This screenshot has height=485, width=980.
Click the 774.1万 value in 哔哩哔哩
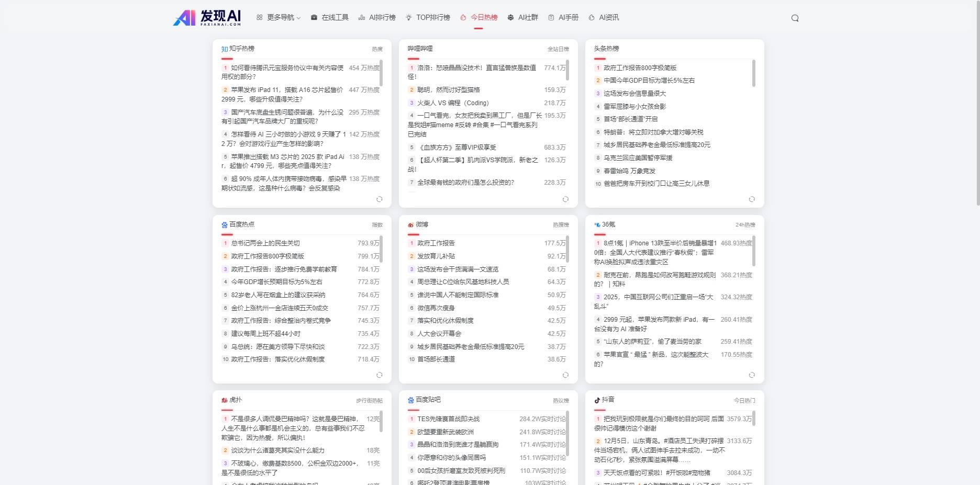click(x=555, y=68)
